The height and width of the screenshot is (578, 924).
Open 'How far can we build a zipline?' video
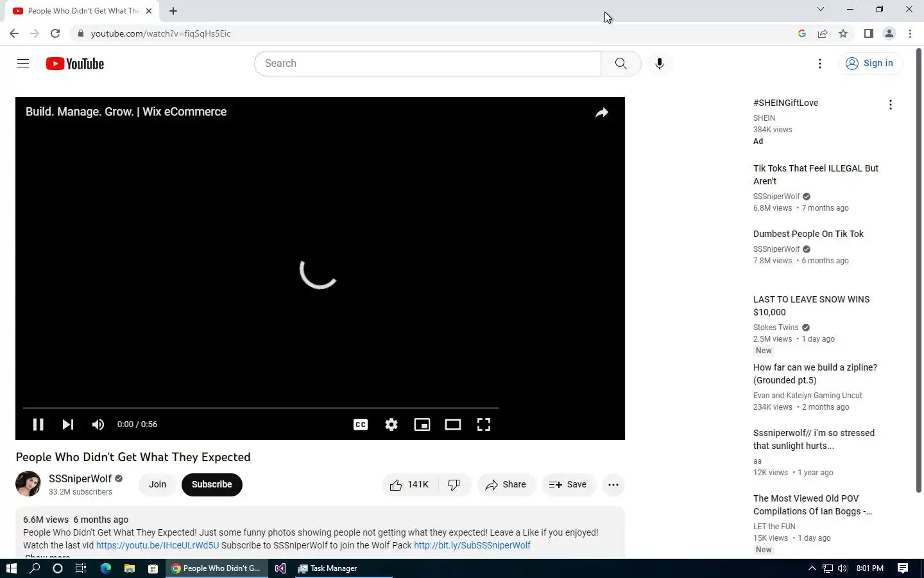[815, 374]
